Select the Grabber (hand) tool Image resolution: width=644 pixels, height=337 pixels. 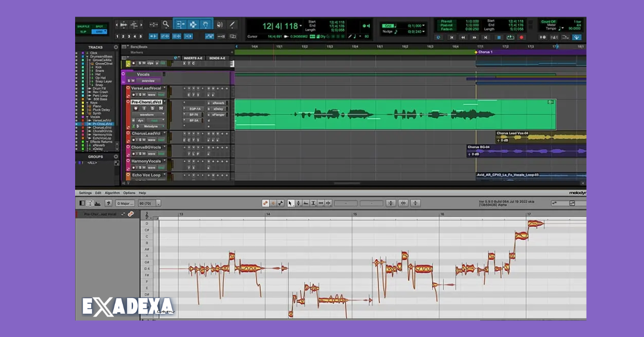[206, 25]
